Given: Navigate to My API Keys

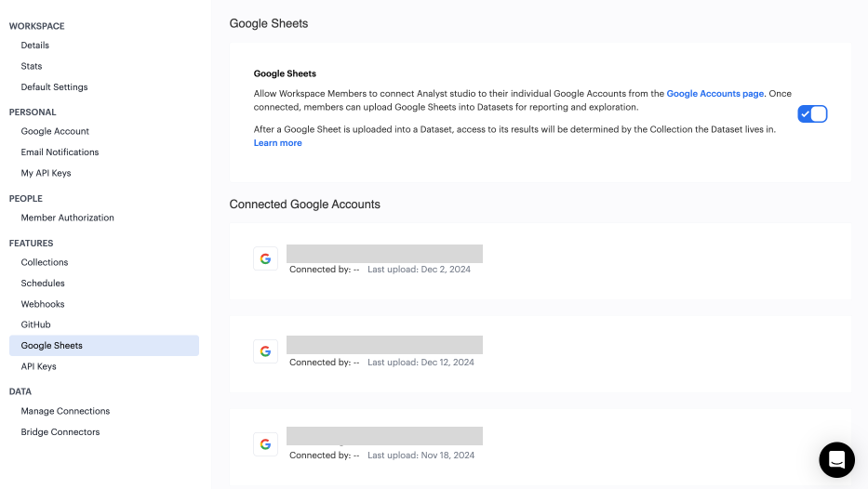Looking at the screenshot, I should pos(46,173).
